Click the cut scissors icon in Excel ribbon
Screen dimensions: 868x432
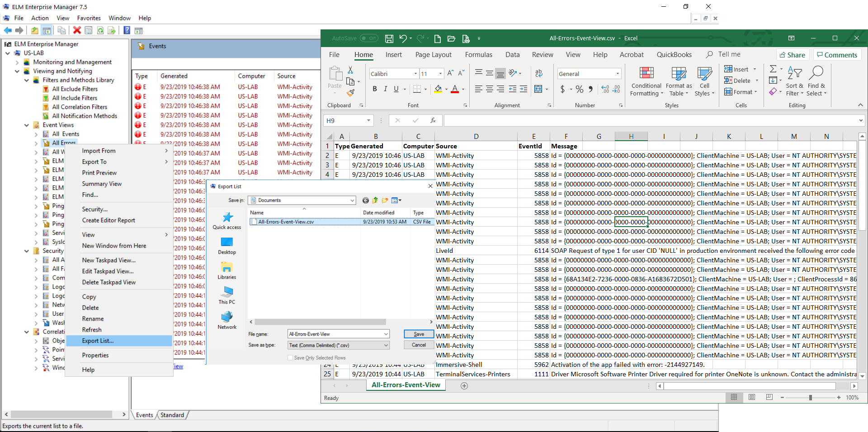(x=350, y=70)
